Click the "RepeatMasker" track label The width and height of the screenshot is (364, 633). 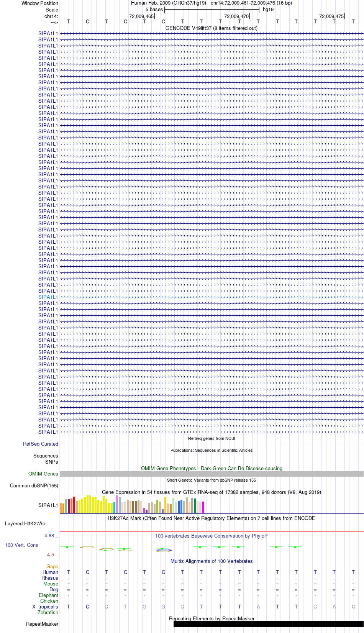(x=42, y=624)
